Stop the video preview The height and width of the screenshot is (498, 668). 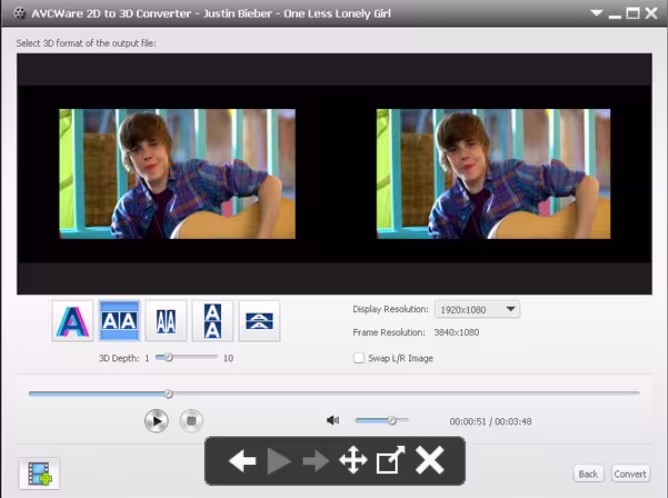point(191,421)
